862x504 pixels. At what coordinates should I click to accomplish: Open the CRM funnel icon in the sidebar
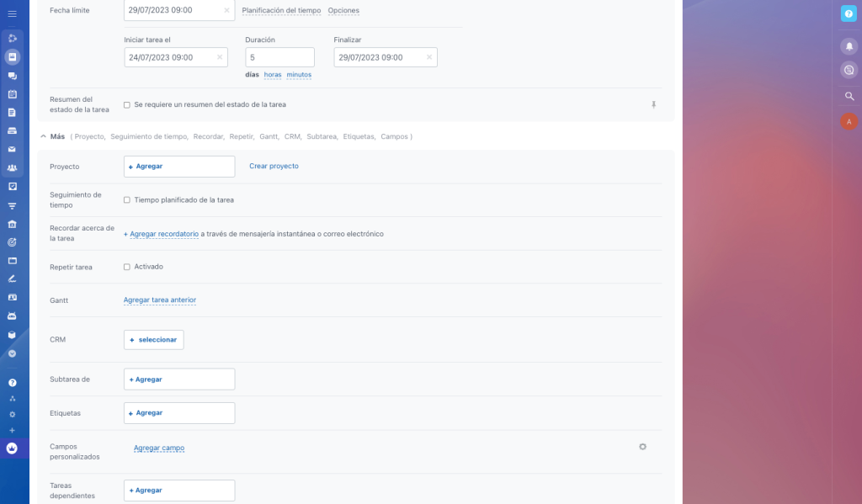point(12,204)
